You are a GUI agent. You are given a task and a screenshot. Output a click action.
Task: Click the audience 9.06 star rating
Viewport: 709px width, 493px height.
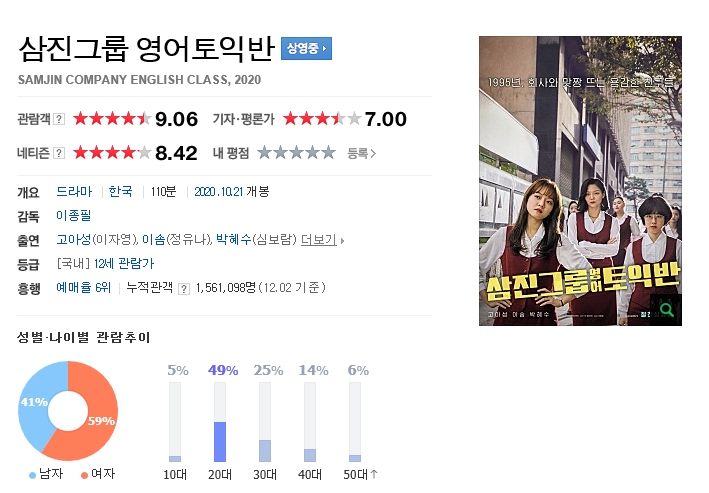(112, 119)
